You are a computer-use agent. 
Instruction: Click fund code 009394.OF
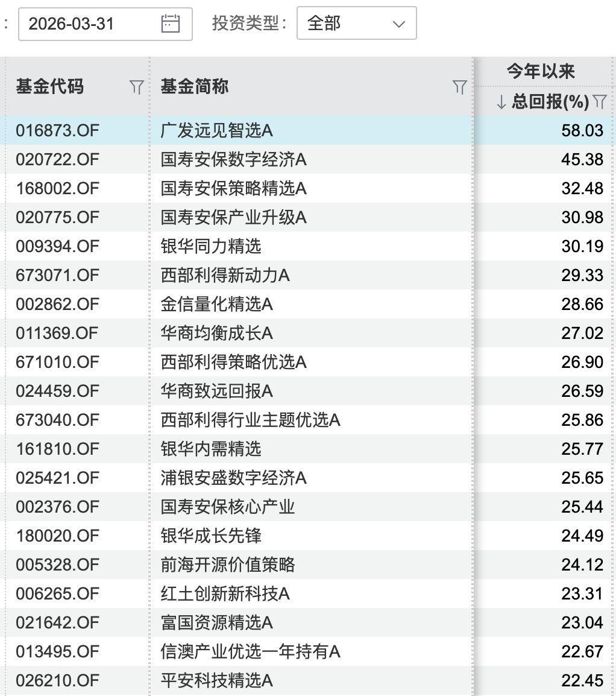[x=57, y=246]
